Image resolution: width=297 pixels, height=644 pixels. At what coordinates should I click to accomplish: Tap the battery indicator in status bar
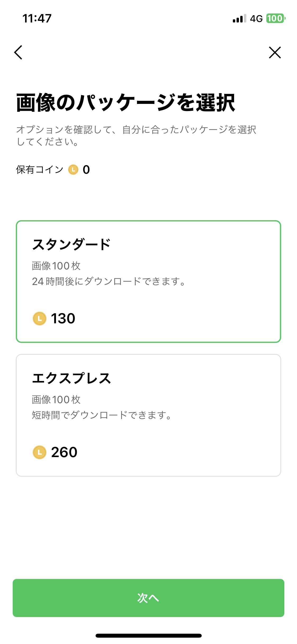click(x=275, y=19)
